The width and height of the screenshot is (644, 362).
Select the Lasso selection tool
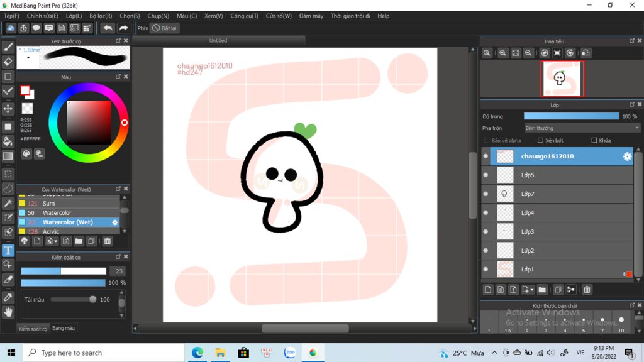[8, 189]
